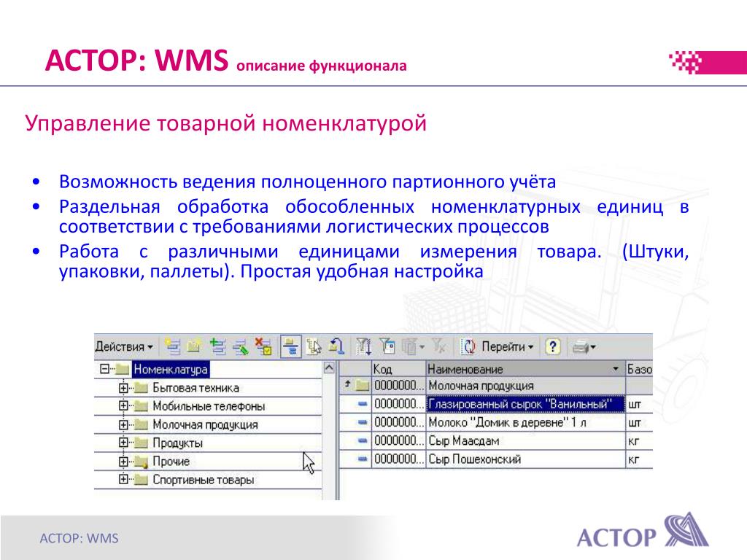Click the Filter by current value icon

point(387,346)
